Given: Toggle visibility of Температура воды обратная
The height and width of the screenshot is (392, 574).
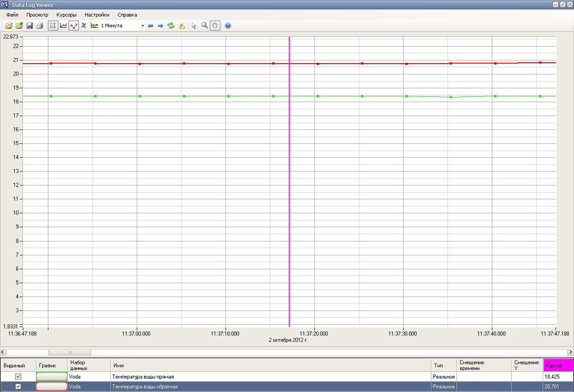Looking at the screenshot, I should 18,386.
